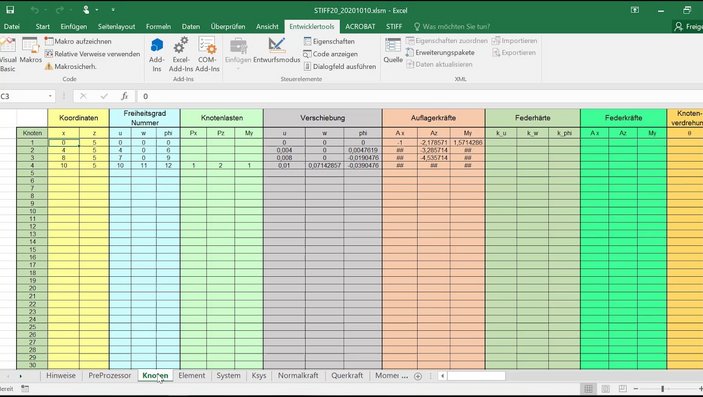The height and width of the screenshot is (397, 703).
Task: Click the Makrosicherh. warning icon
Action: (x=49, y=66)
